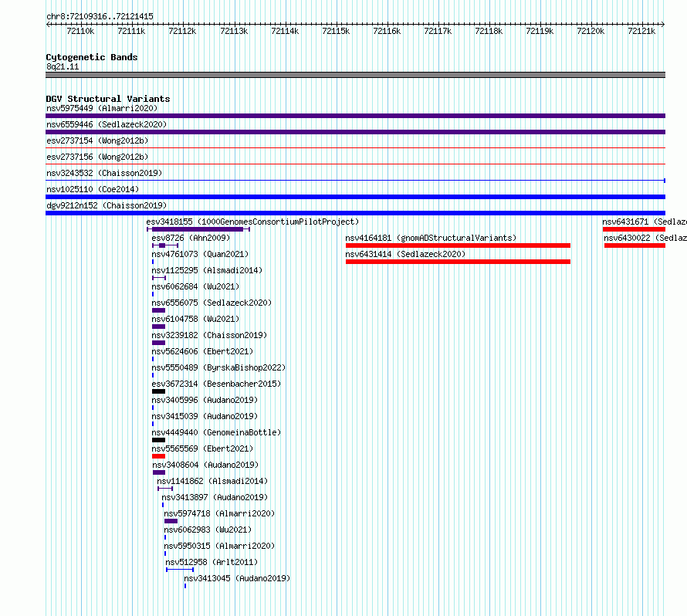Open dgv9212n152 (Chaisson2019) variant

pyautogui.click(x=107, y=205)
